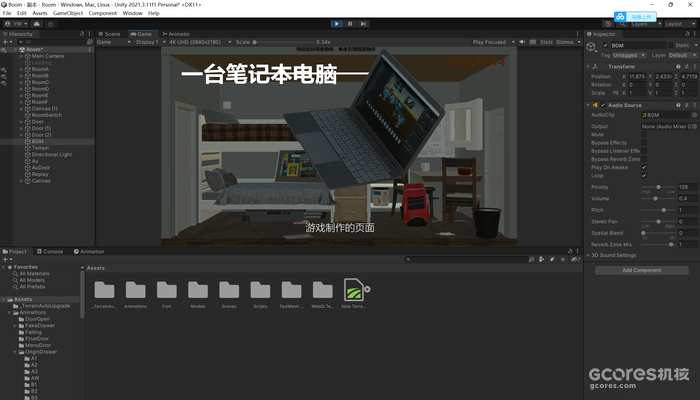
Task: Switch to the Animator tab
Action: (x=176, y=34)
